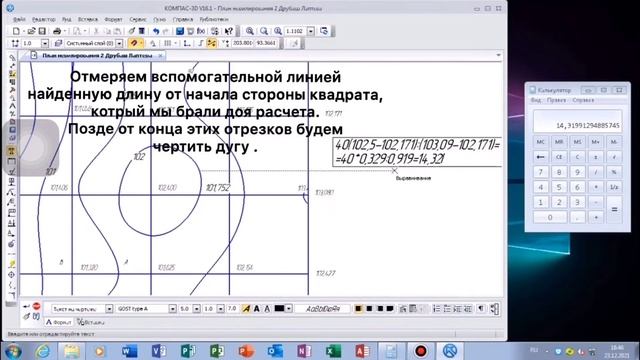Toggle bold text style button
640x360 pixels.
pyautogui.click(x=257, y=309)
